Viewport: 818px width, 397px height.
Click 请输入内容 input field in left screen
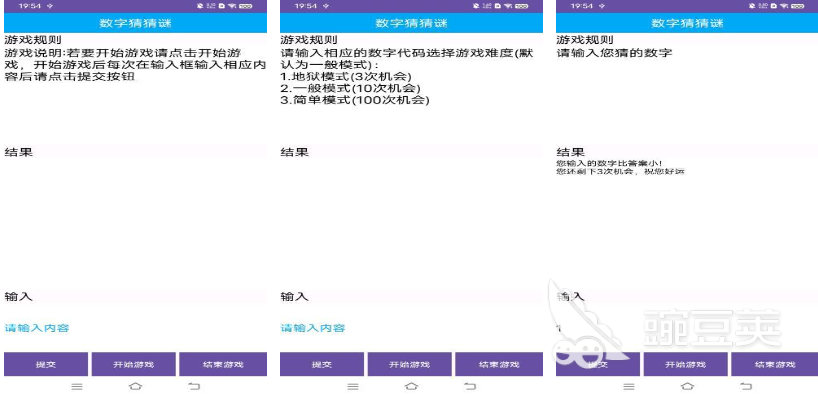[x=135, y=328]
